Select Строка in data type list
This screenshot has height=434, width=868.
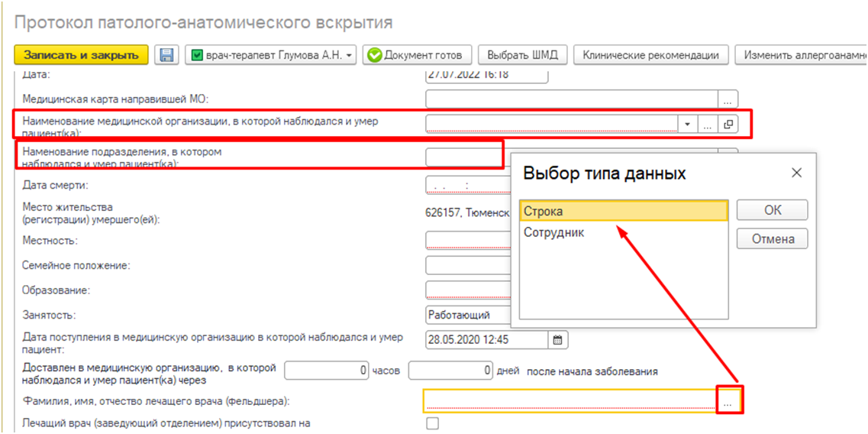tap(622, 211)
